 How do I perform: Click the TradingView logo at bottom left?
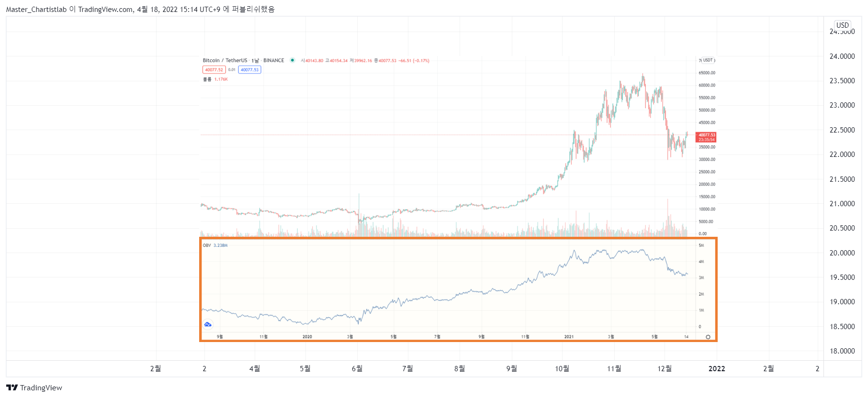[x=34, y=387]
